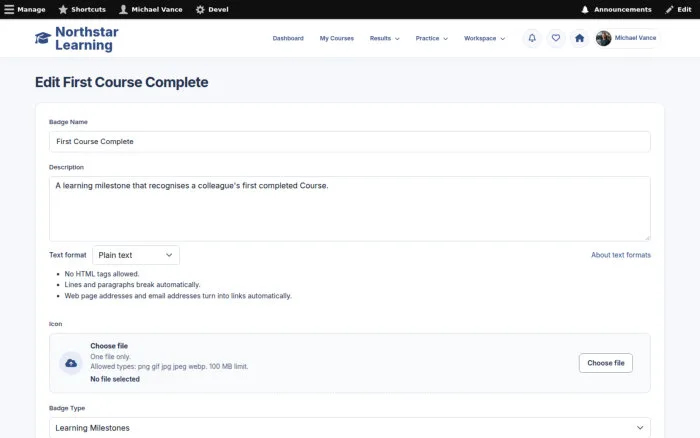Click the cloud upload icon
Viewport: 700px width, 438px height.
pyautogui.click(x=71, y=363)
